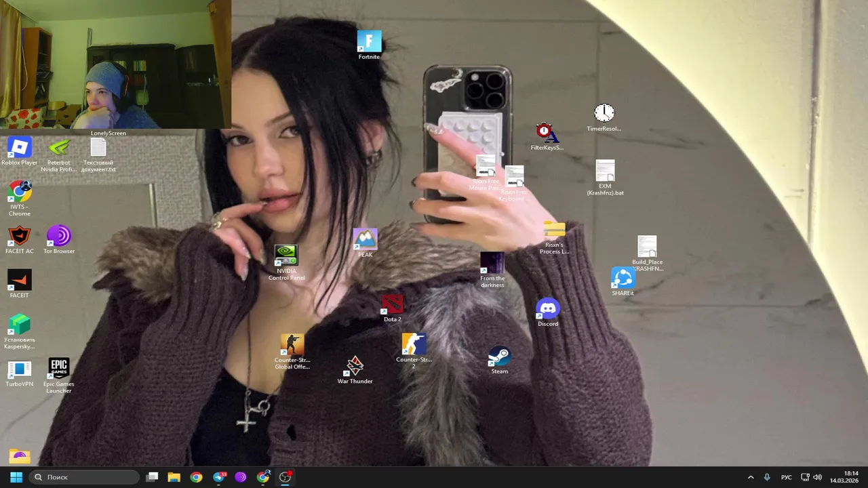Open the Tor folder at desktop bottom-left

pos(19,456)
